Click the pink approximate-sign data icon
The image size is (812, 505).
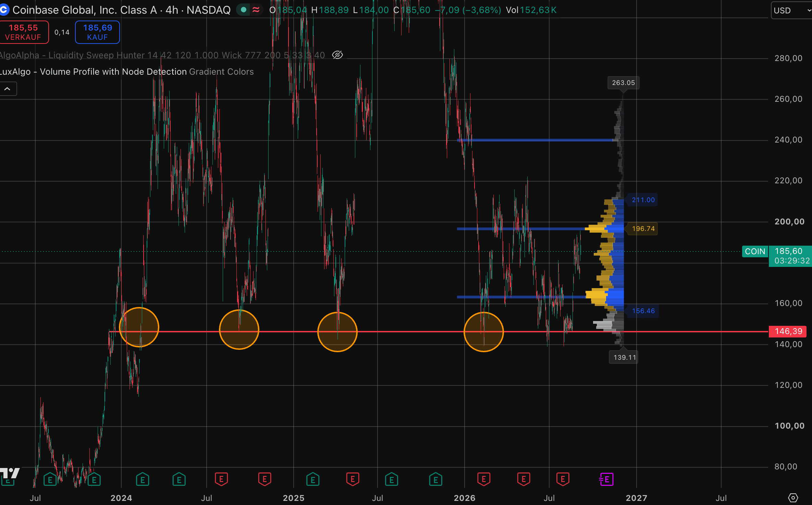[x=256, y=10]
